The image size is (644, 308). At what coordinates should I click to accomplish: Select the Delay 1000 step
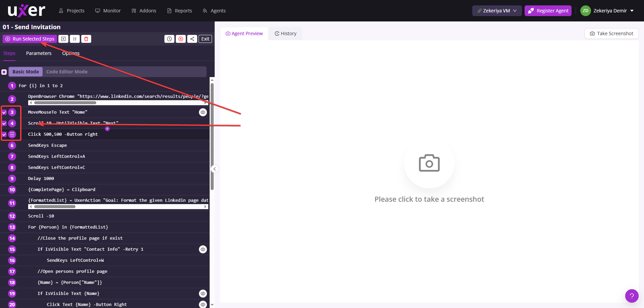point(105,179)
